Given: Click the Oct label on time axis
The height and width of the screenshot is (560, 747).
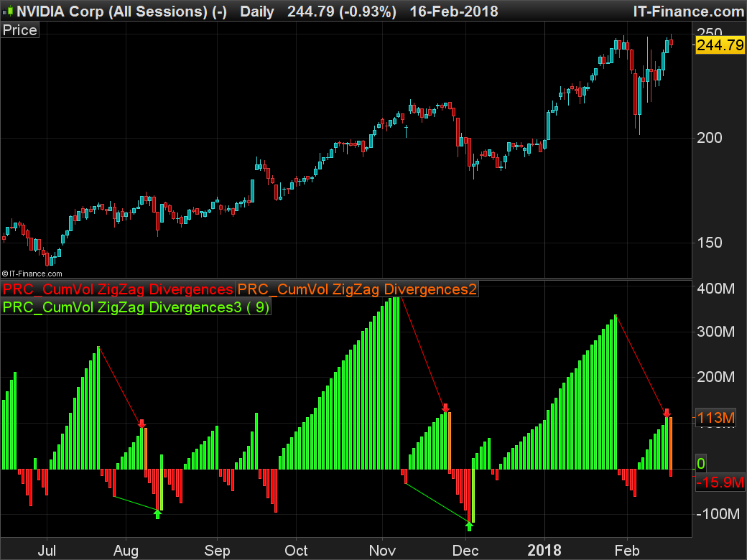Looking at the screenshot, I should tap(296, 551).
